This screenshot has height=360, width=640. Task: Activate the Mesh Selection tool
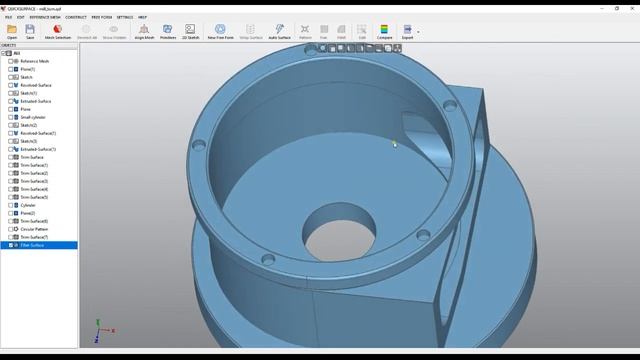click(58, 29)
